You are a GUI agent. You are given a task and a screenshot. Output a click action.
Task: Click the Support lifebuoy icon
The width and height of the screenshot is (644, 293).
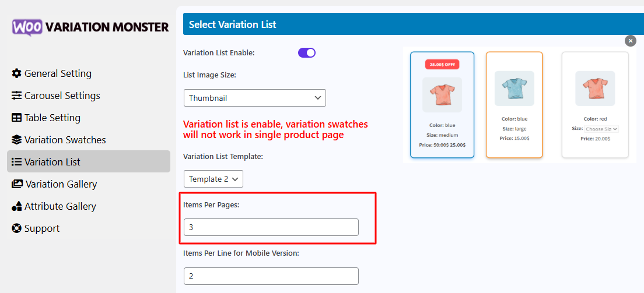(x=16, y=228)
